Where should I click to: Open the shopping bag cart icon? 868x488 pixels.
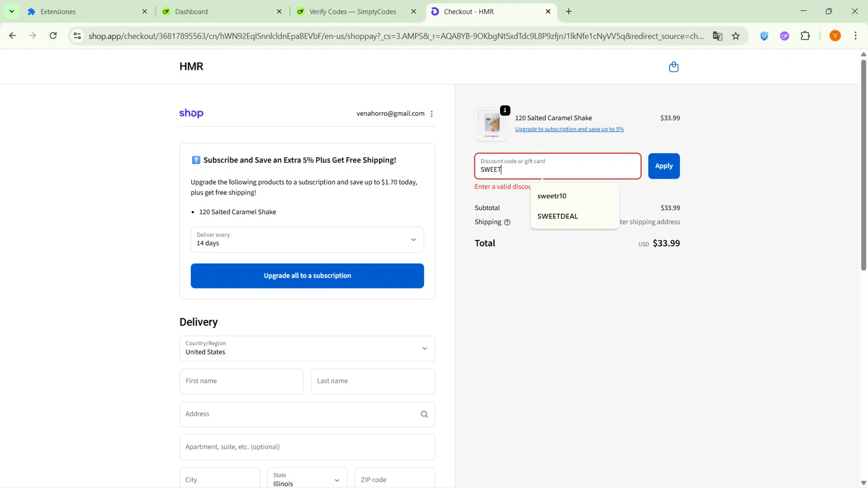pos(674,67)
